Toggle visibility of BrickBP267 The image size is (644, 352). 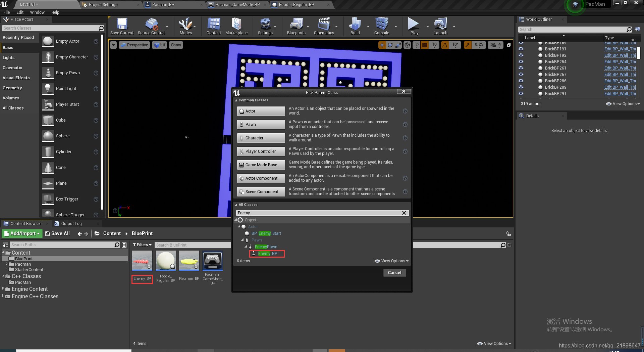pos(521,75)
